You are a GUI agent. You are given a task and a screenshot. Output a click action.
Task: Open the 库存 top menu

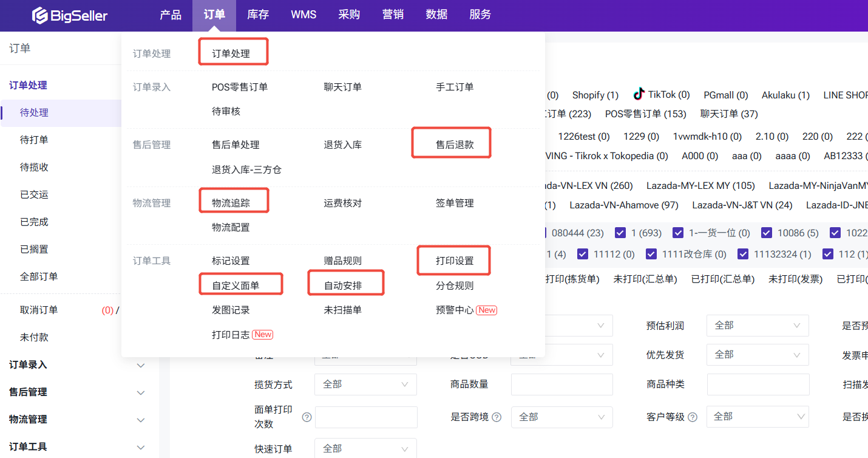pyautogui.click(x=258, y=15)
